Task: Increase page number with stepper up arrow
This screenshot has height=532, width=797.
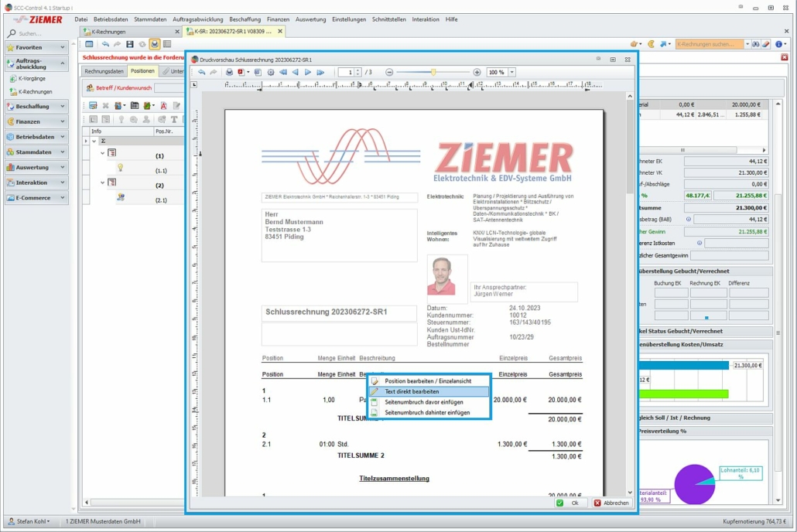Action: [358, 70]
